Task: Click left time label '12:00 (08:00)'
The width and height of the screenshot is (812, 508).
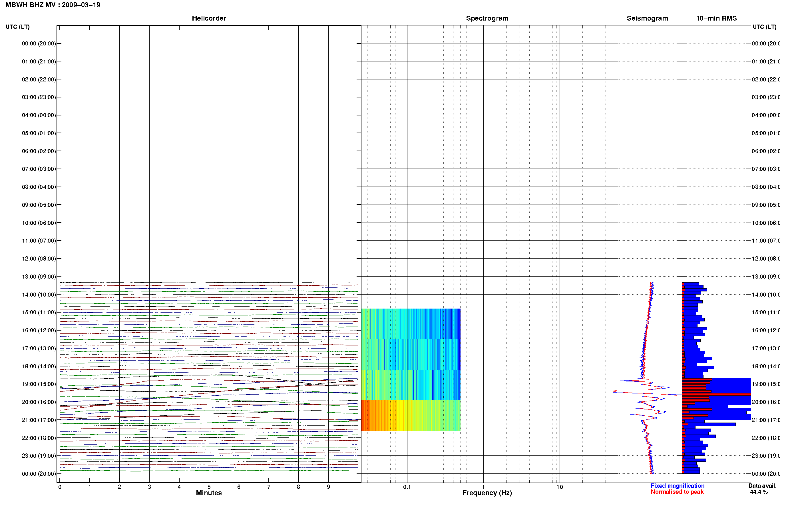Action: [x=39, y=259]
